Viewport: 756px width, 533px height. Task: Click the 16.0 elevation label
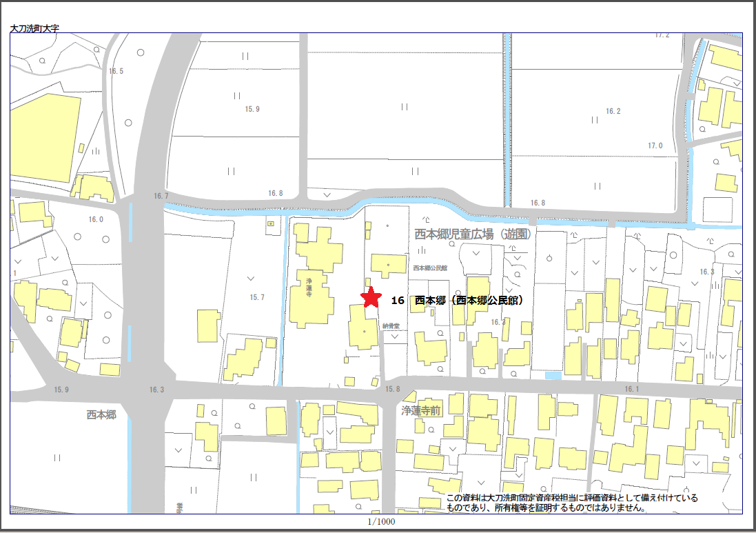tap(95, 219)
